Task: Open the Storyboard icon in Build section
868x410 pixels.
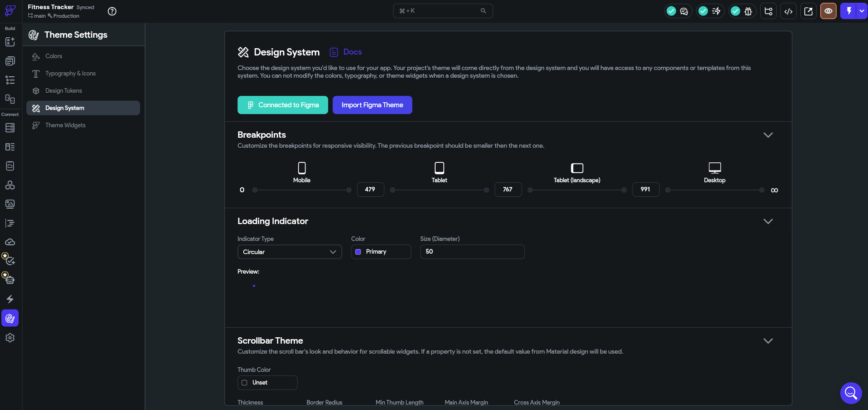Action: click(10, 99)
